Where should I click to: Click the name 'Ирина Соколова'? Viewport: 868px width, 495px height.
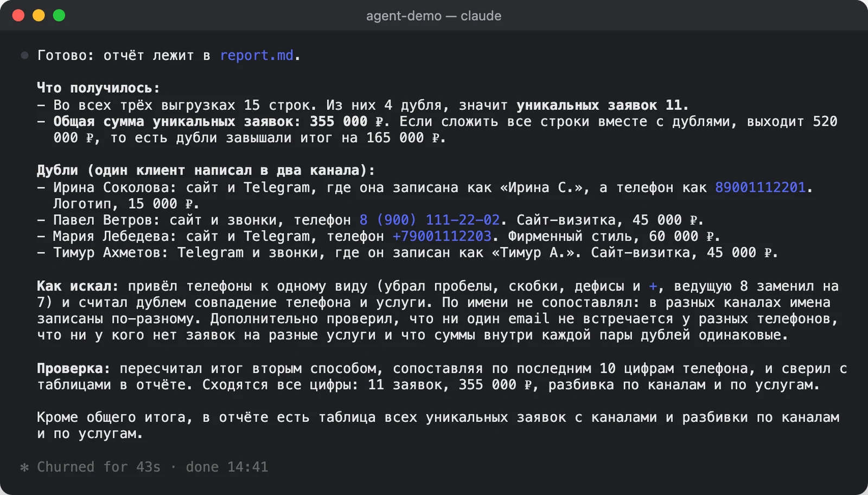click(x=111, y=188)
